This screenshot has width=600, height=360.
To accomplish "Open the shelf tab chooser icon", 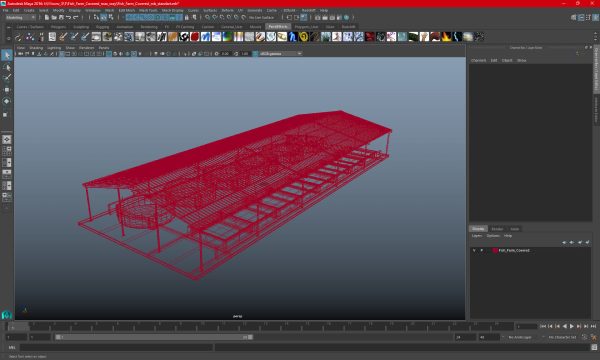I will (8, 27).
